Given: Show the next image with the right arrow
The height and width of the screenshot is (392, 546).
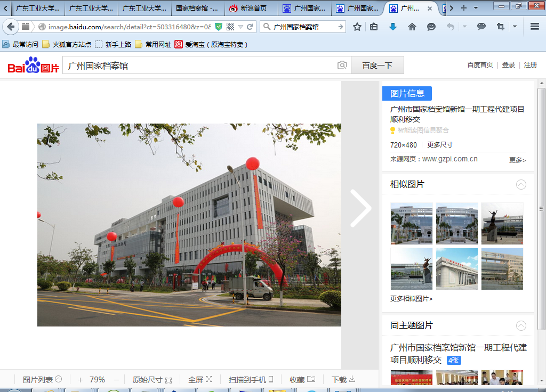Looking at the screenshot, I should click(x=360, y=208).
